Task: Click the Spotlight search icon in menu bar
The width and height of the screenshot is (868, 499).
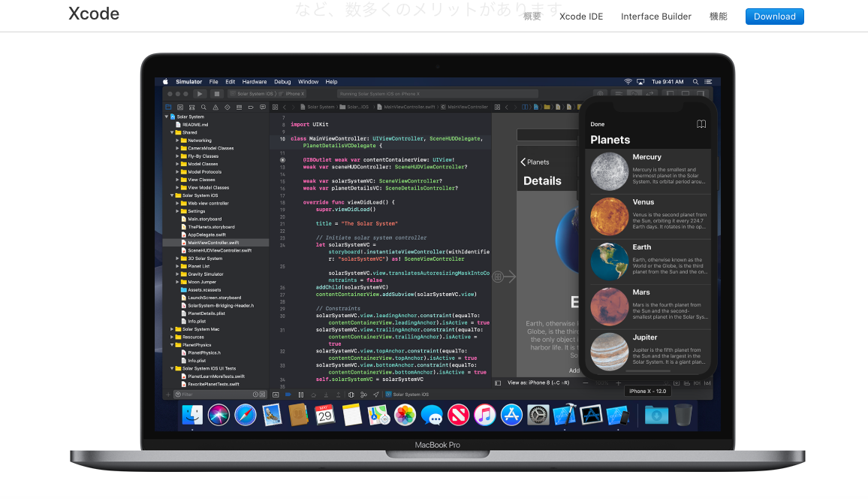Action: pyautogui.click(x=695, y=81)
